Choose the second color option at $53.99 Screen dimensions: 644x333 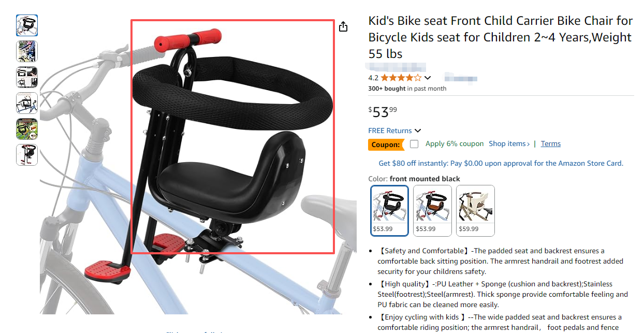coord(433,210)
